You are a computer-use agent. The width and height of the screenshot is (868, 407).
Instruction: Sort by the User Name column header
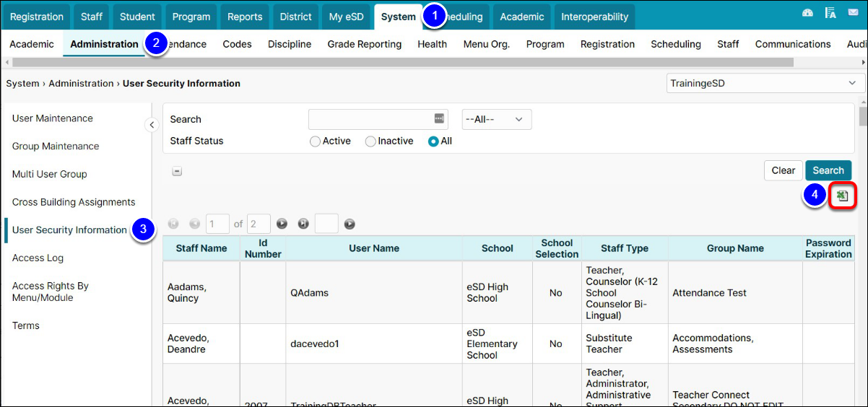pos(374,248)
